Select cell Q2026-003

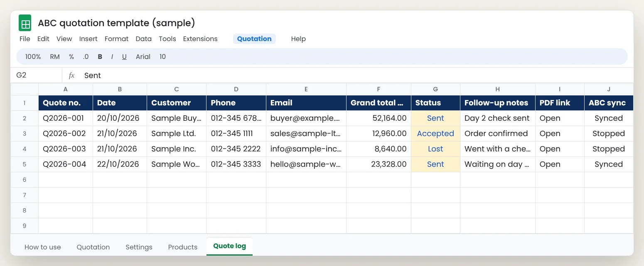pos(66,149)
